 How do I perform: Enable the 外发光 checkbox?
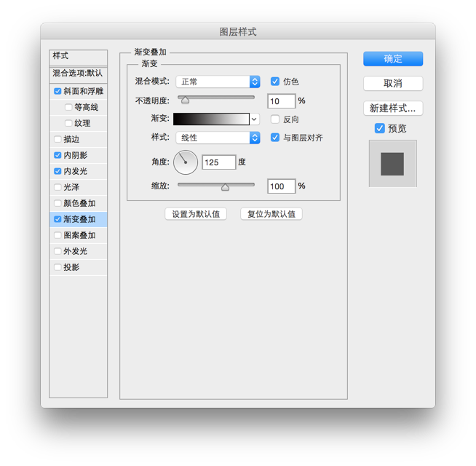57,251
